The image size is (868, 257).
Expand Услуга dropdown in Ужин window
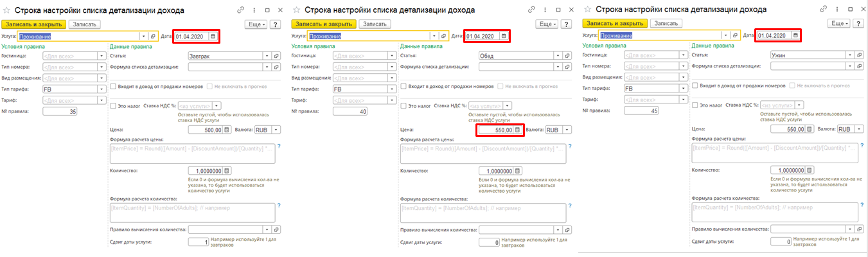click(727, 35)
